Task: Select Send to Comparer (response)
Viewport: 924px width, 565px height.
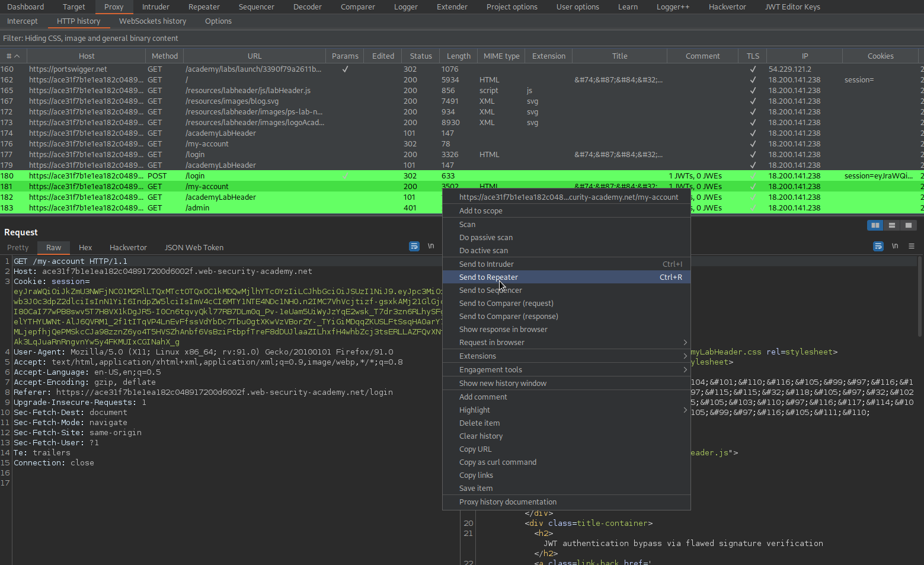Action: 566,317
